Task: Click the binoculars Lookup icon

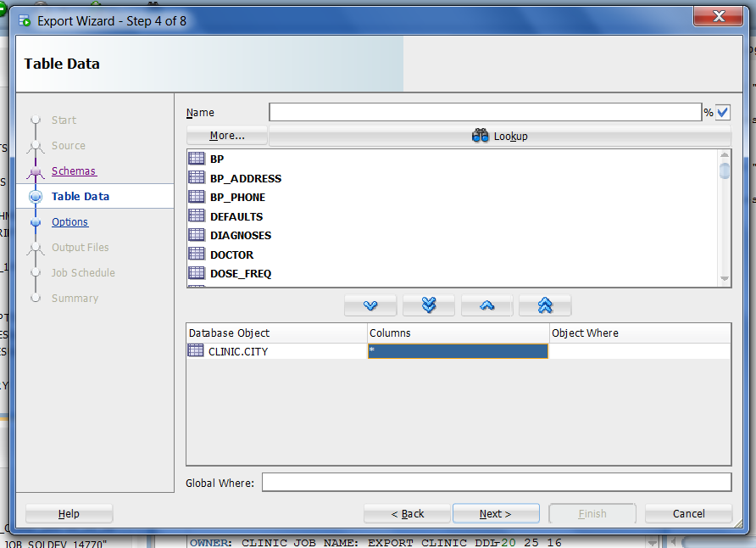Action: pyautogui.click(x=480, y=135)
